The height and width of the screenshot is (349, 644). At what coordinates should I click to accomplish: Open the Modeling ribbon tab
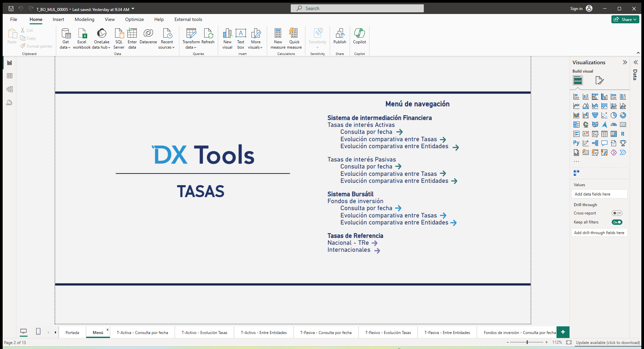pos(84,19)
